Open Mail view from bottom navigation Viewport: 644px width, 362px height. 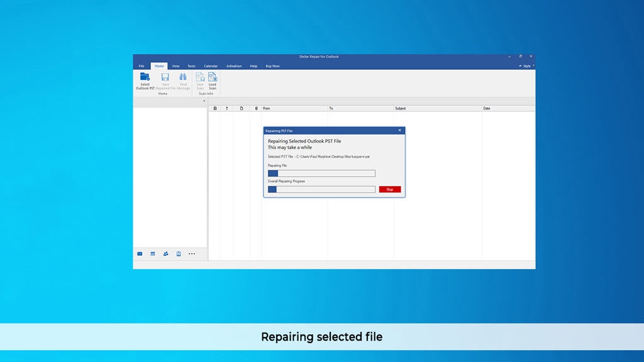click(140, 254)
